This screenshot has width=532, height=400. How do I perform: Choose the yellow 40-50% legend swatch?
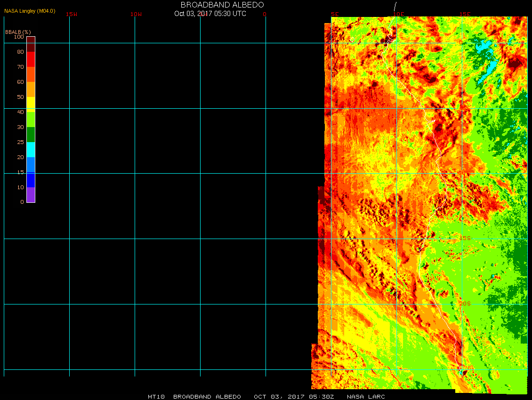pos(31,104)
